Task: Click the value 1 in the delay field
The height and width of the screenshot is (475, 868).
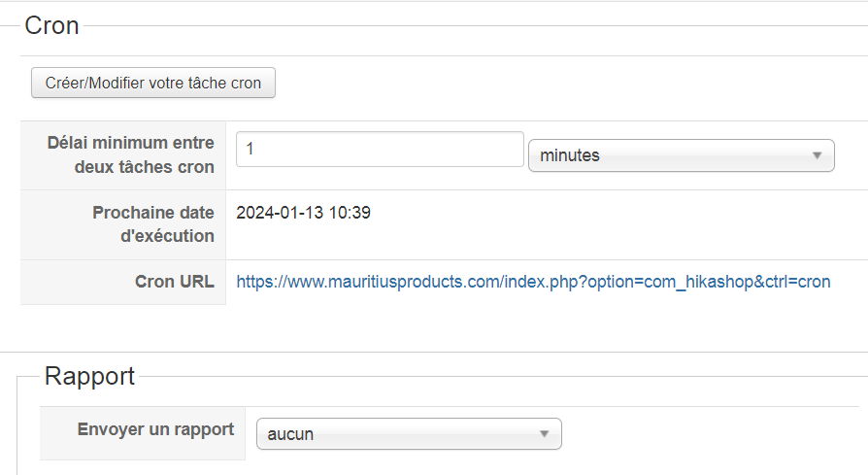Action: click(250, 150)
